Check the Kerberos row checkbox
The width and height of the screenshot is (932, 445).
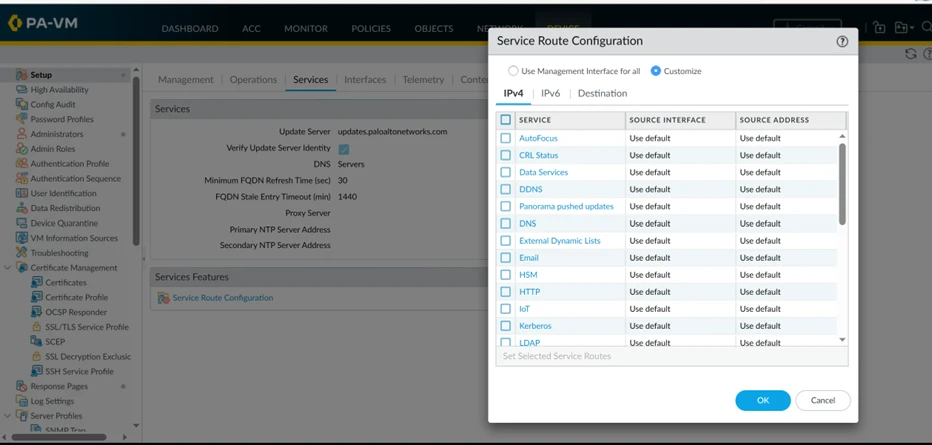click(506, 326)
